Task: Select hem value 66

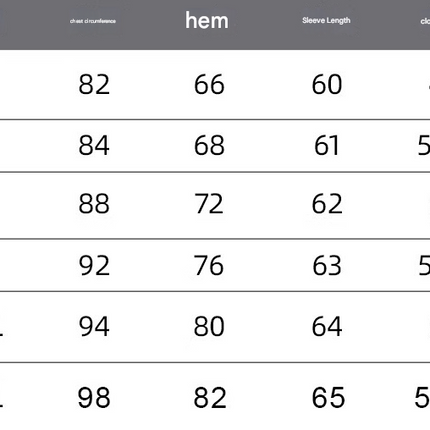Action: [209, 84]
